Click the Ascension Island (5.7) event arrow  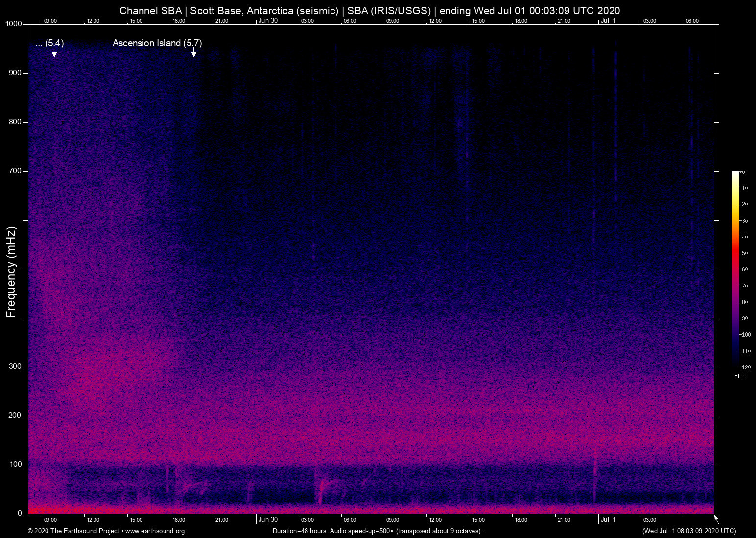pos(194,52)
